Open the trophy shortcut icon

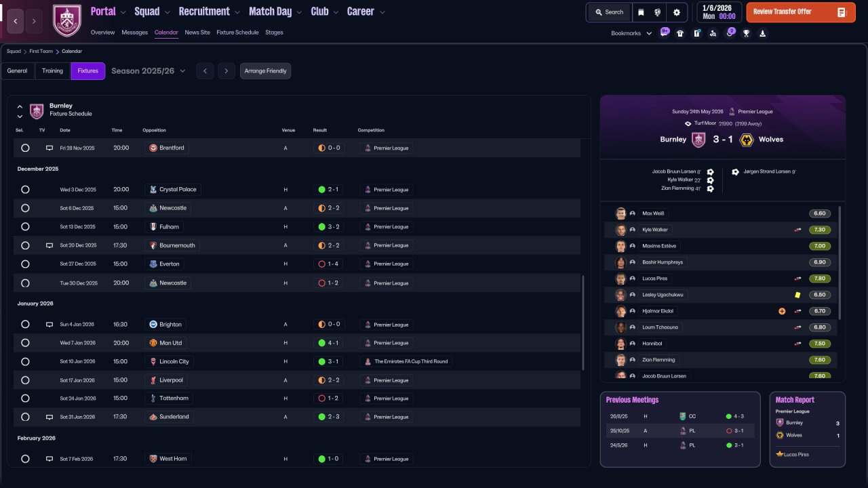click(746, 33)
